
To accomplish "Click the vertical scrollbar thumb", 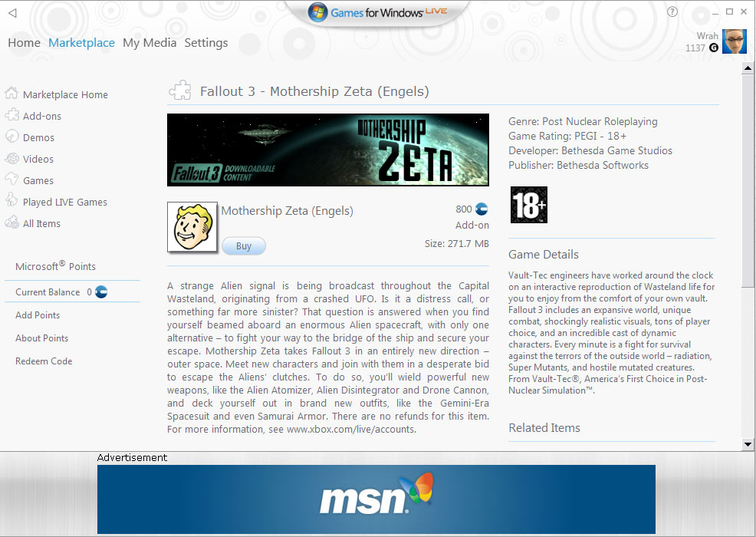I will pos(748,181).
